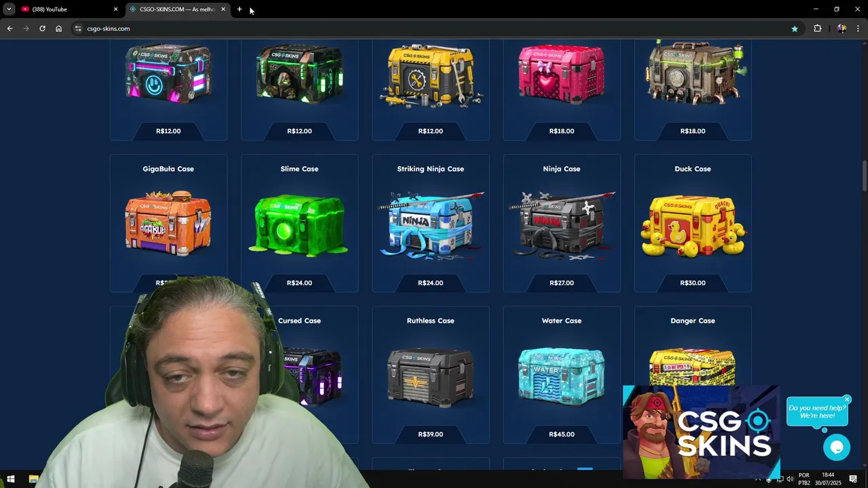Image resolution: width=868 pixels, height=488 pixels.
Task: Open File Explorer from the taskbar
Action: (x=33, y=479)
